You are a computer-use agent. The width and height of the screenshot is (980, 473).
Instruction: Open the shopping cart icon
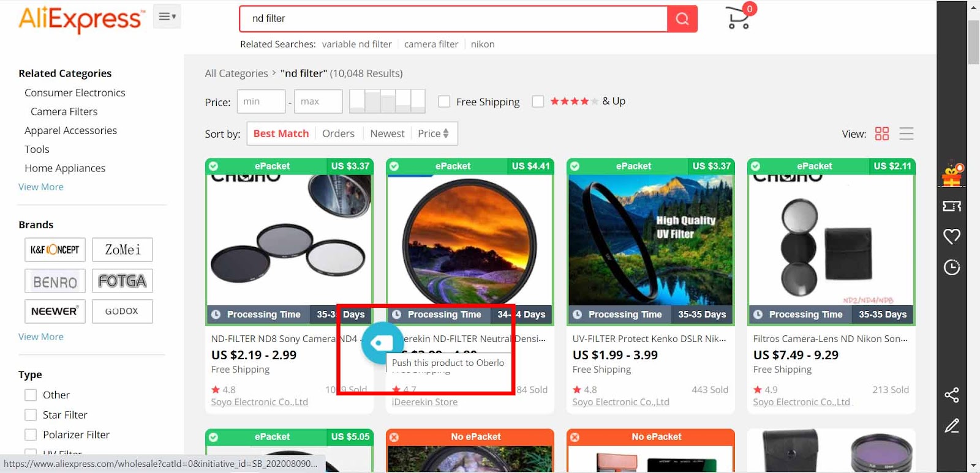tap(739, 17)
